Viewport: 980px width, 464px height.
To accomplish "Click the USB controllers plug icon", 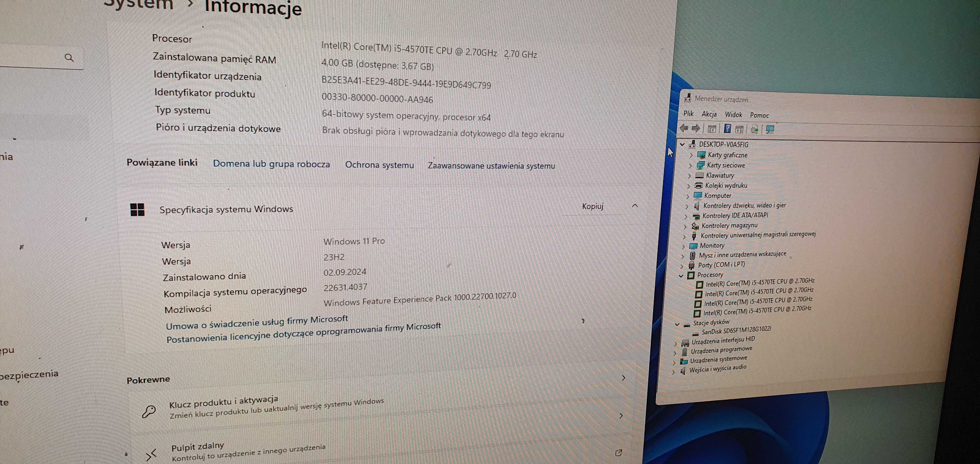I will 694,236.
